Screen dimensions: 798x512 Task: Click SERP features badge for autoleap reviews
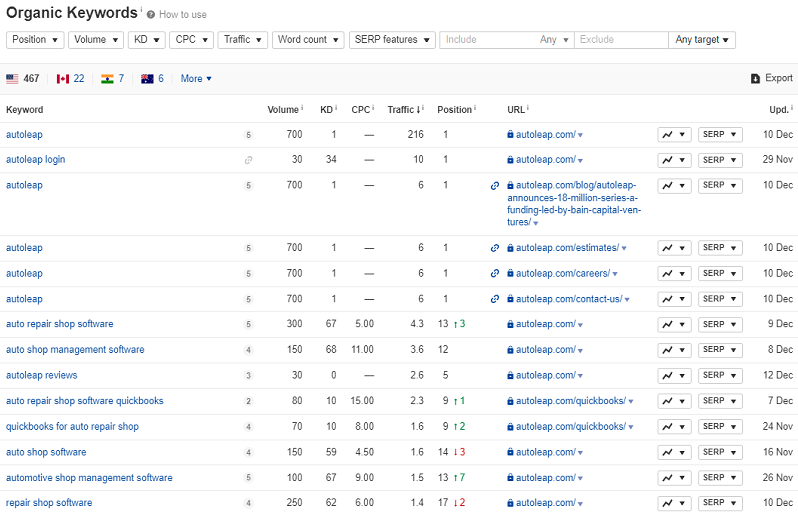248,376
